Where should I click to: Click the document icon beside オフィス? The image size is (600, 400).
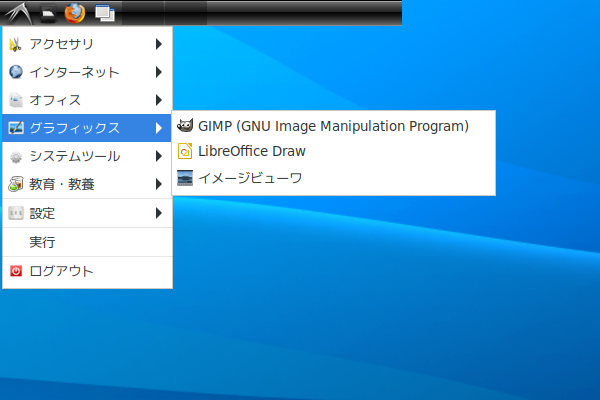tap(16, 100)
